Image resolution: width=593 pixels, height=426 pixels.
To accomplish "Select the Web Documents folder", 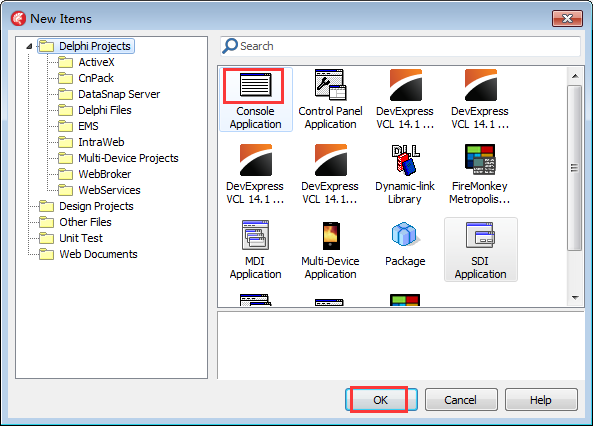I will click(x=88, y=254).
